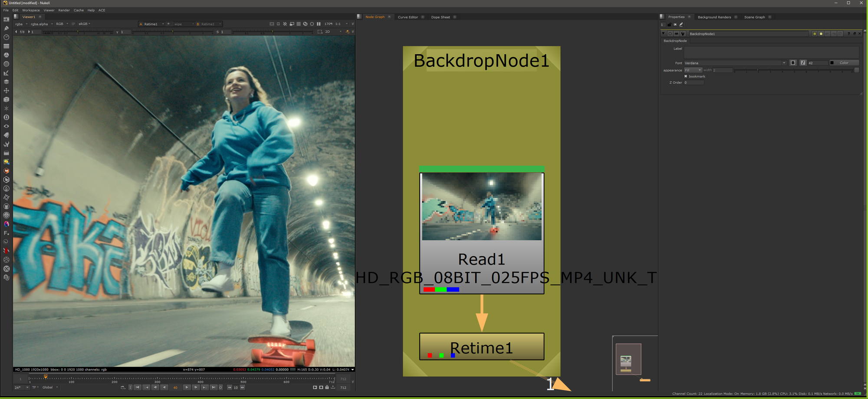Viewport: 868px width, 399px height.
Task: Click the Color button for label text
Action: click(844, 63)
